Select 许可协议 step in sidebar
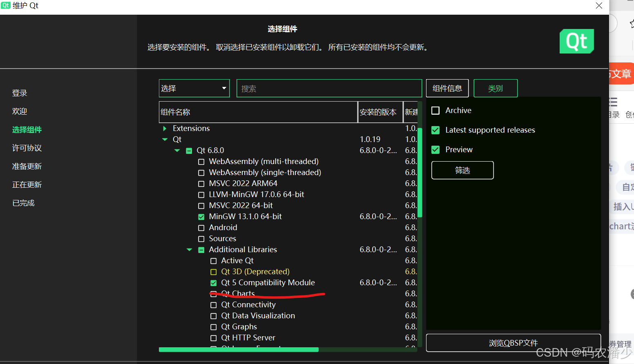Viewport: 634px width, 364px height. point(27,148)
